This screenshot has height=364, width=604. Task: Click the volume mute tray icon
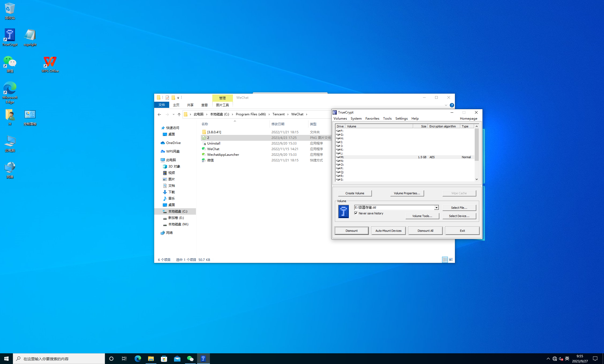coord(561,359)
